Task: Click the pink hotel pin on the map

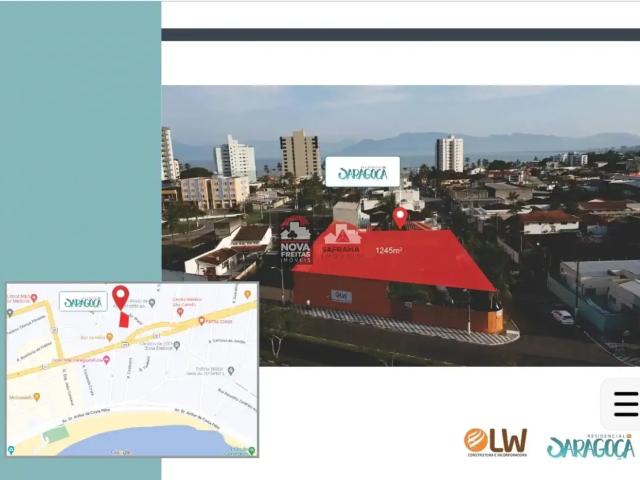Action: click(x=107, y=360)
